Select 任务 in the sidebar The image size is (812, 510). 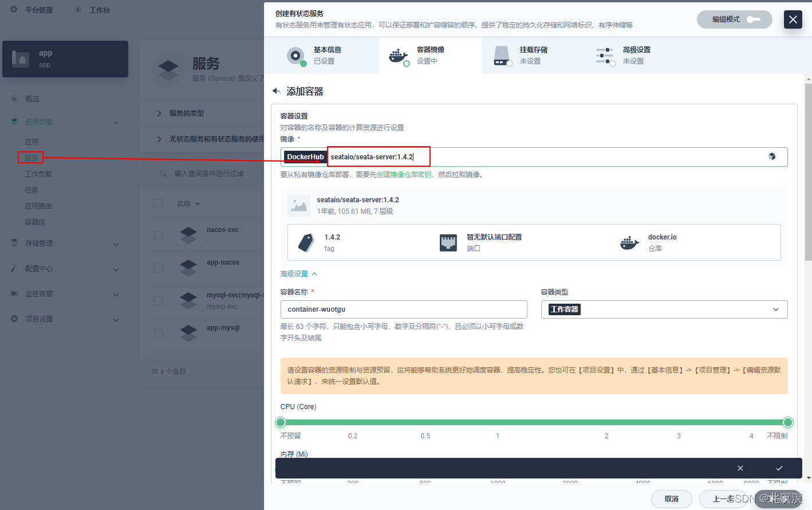(x=31, y=190)
